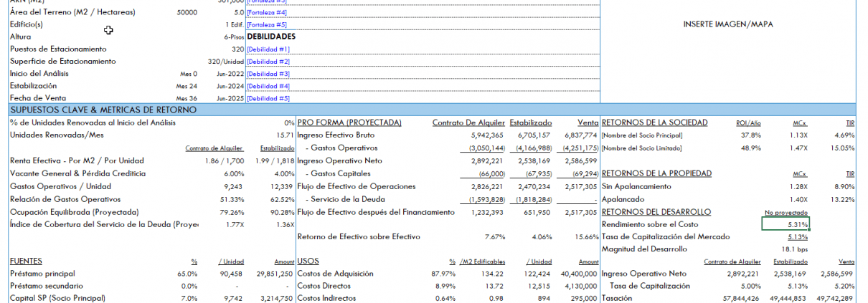Select the SUPUESTOS CLAVE & METRICAS DE RETORNO header

(103, 110)
